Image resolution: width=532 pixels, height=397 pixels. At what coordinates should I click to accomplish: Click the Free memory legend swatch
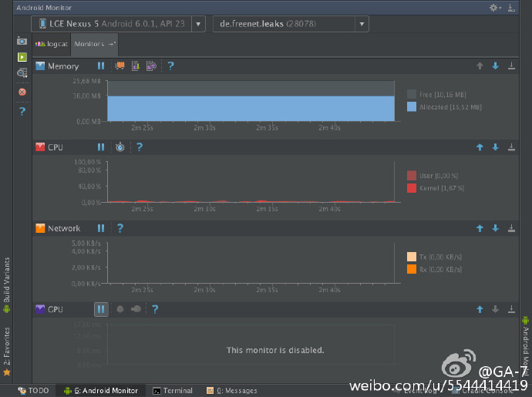coord(412,94)
